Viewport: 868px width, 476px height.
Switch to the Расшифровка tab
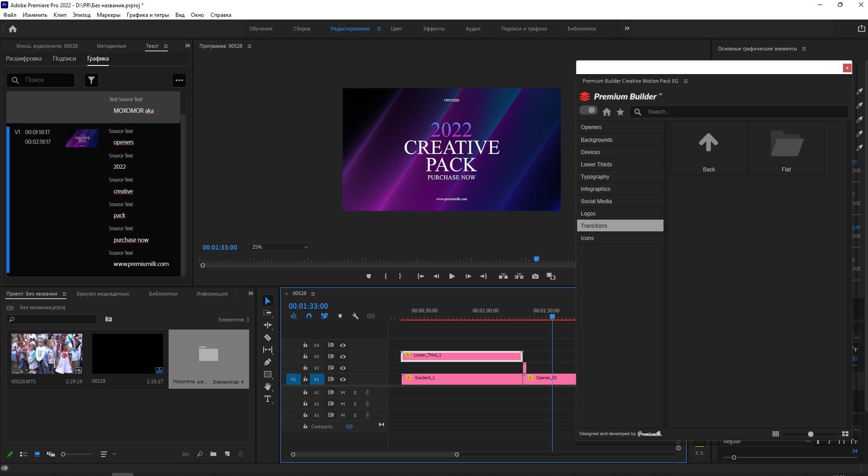click(x=24, y=59)
